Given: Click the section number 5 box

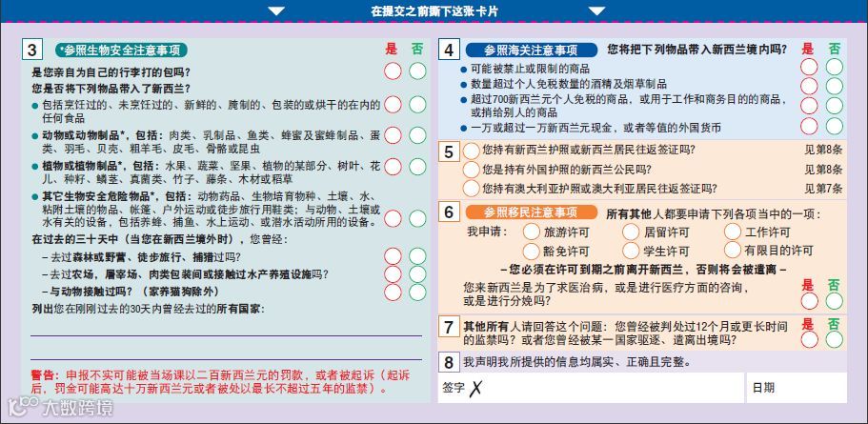Looking at the screenshot, I should tap(449, 151).
